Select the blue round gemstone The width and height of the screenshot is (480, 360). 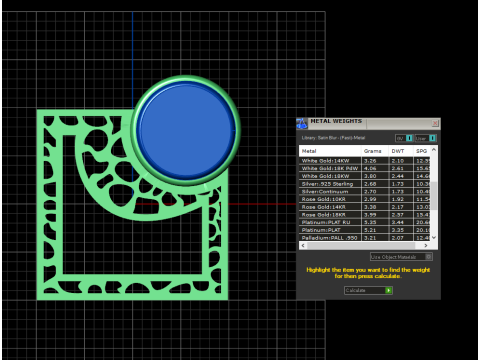tap(186, 130)
